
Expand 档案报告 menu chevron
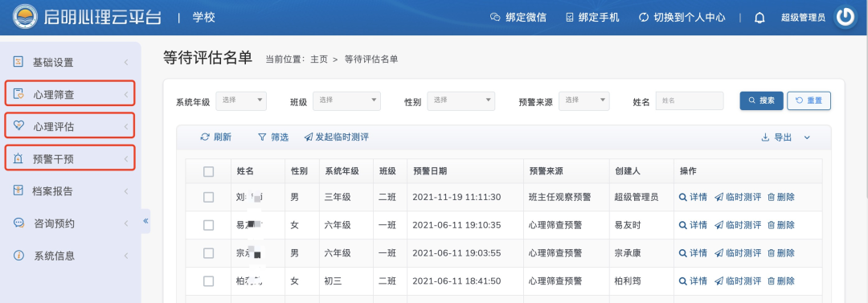(x=126, y=191)
